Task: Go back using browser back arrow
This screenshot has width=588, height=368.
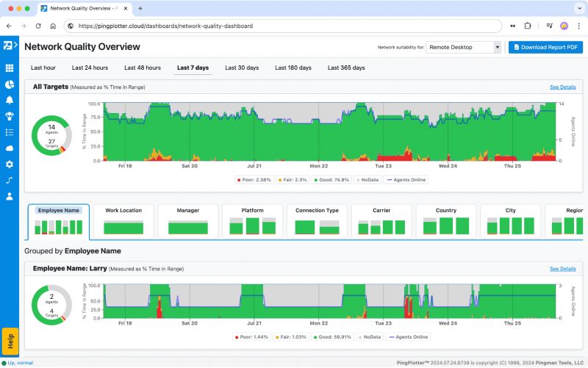Action: coord(9,26)
